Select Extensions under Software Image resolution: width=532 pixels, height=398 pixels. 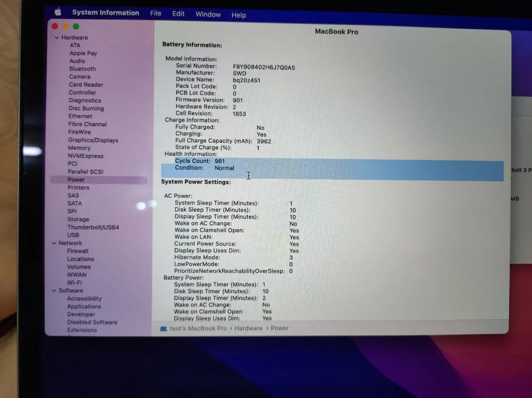pos(82,330)
